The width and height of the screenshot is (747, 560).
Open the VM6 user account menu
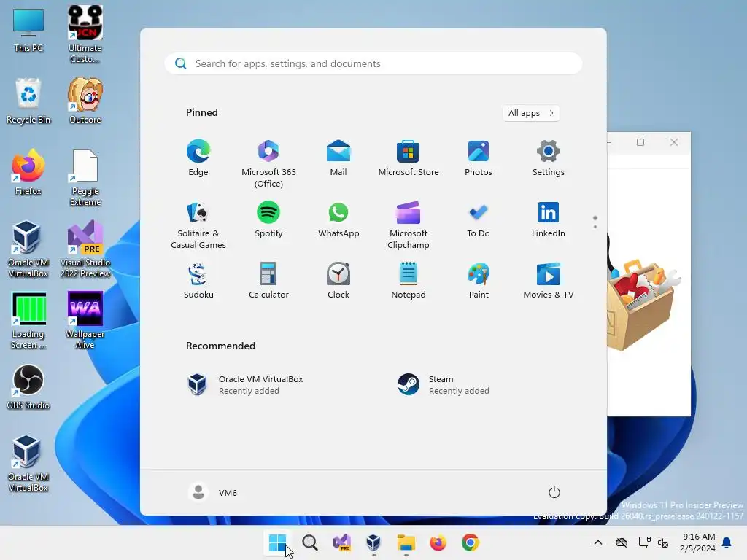click(x=212, y=492)
